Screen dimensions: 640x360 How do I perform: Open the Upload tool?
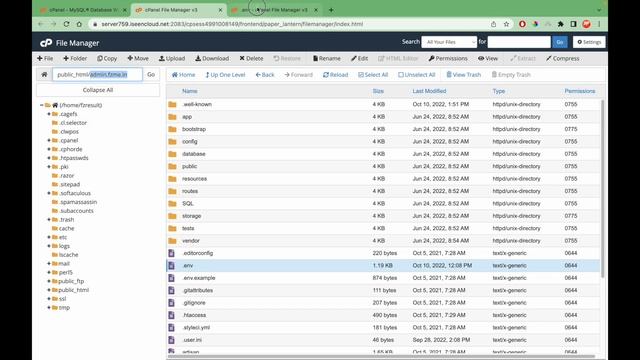pyautogui.click(x=172, y=58)
